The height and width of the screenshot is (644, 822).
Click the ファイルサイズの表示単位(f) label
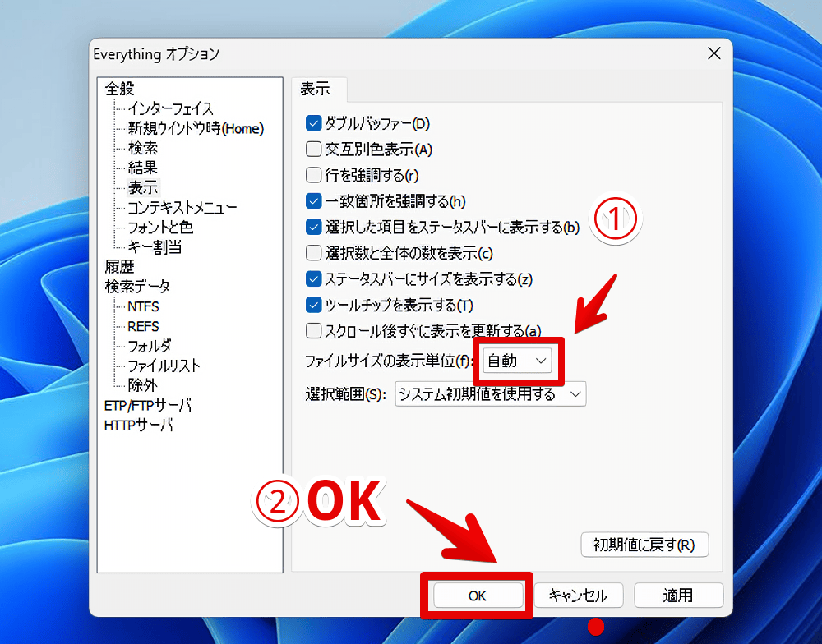390,361
